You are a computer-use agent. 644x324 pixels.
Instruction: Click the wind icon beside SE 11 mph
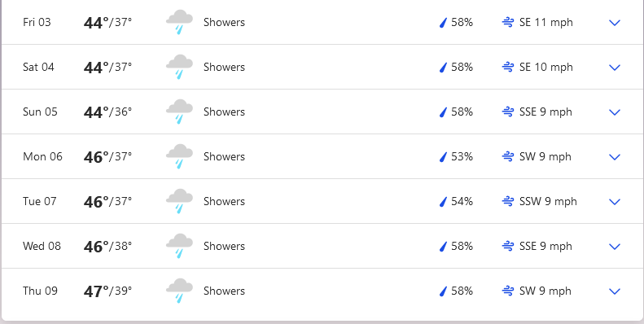pos(508,23)
